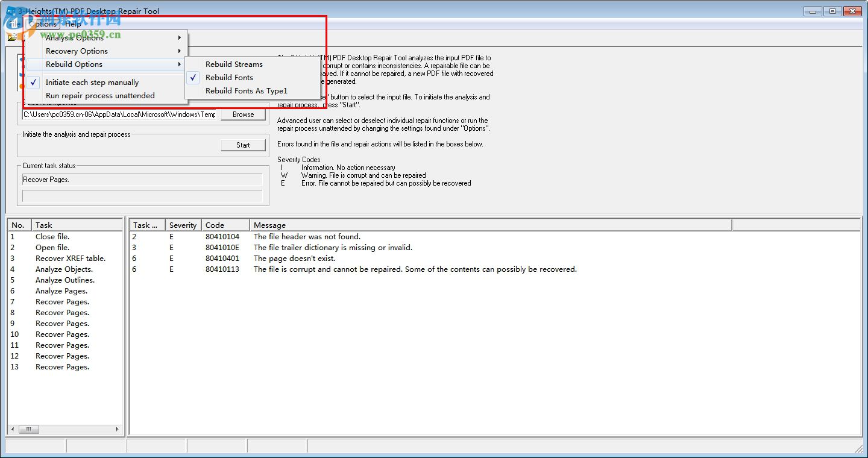The image size is (868, 458).
Task: Open the Help menu
Action: point(73,24)
